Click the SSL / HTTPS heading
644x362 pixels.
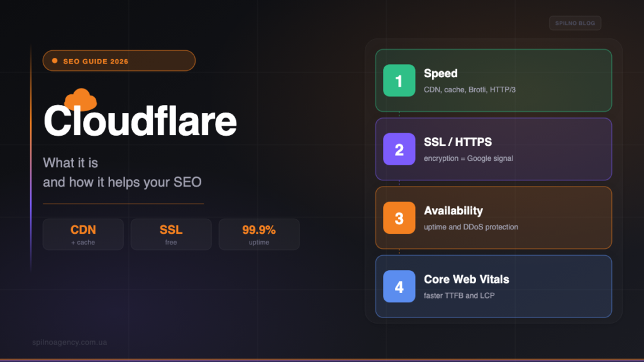[x=458, y=142]
